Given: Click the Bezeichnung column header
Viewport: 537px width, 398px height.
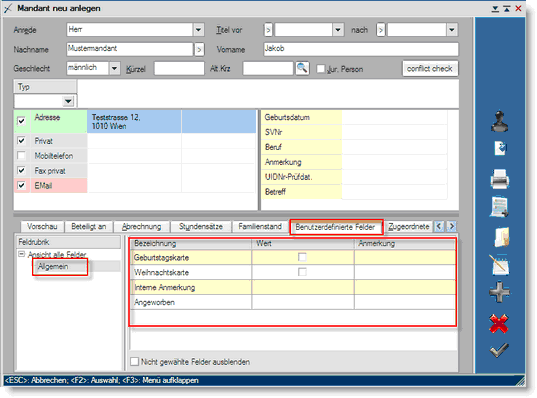Looking at the screenshot, I should point(191,244).
